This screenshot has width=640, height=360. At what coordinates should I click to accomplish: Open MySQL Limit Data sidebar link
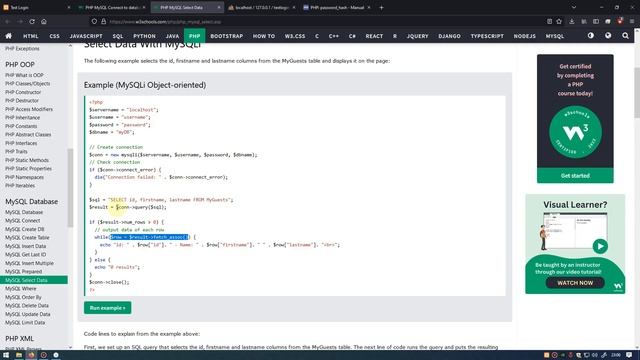[25, 322]
